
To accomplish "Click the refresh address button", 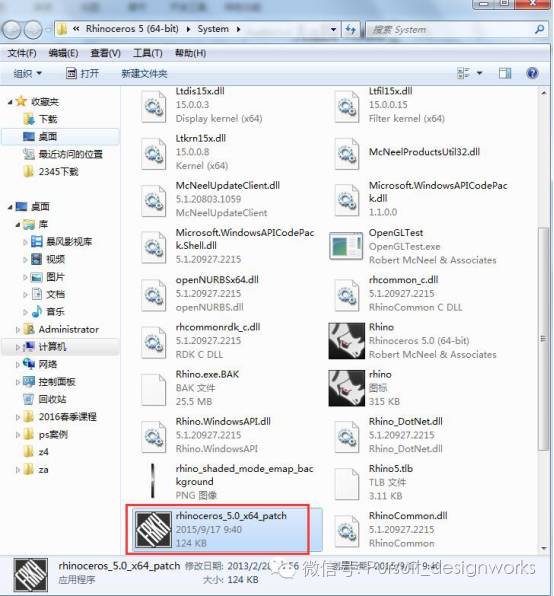I will pyautogui.click(x=351, y=29).
